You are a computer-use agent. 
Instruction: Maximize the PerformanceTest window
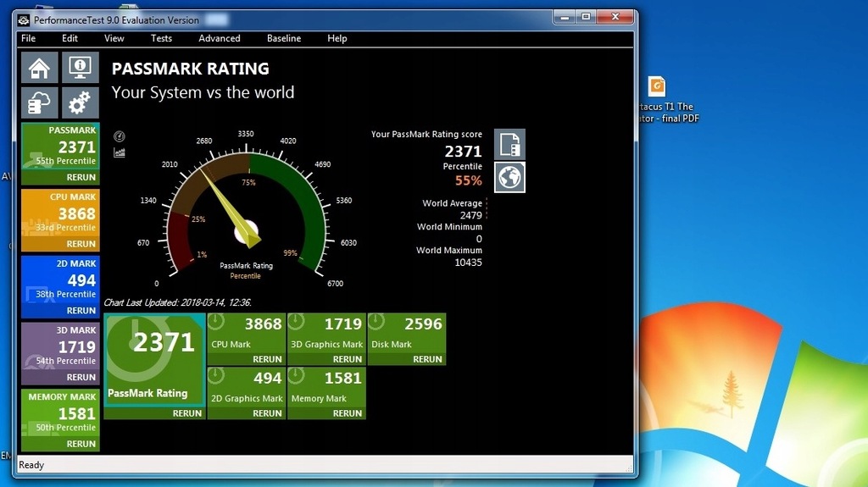[x=586, y=17]
